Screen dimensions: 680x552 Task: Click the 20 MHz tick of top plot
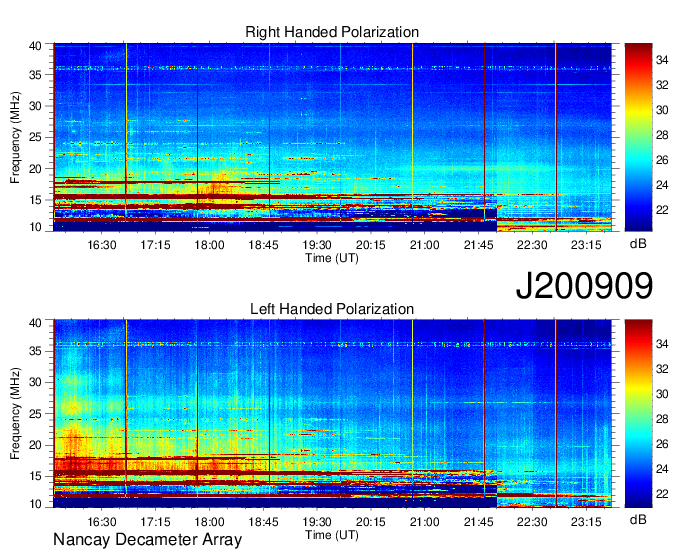coord(36,169)
